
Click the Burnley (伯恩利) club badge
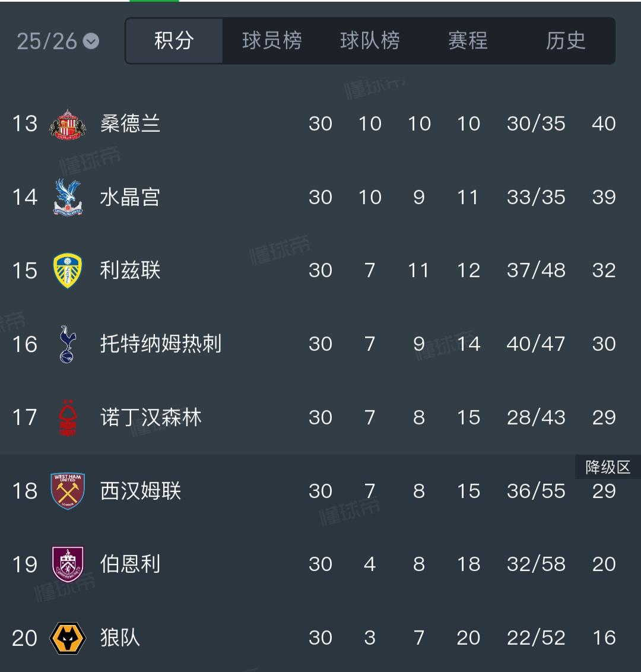pos(67,565)
